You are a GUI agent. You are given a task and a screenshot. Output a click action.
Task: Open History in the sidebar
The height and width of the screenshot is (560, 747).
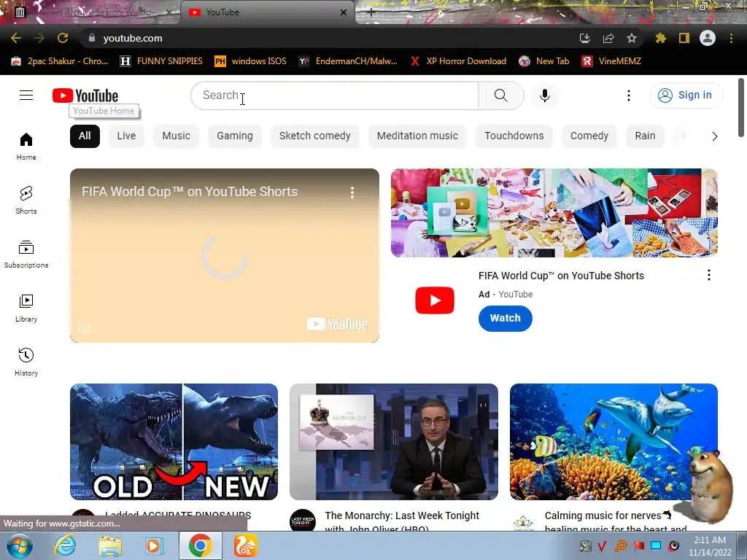coord(26,362)
